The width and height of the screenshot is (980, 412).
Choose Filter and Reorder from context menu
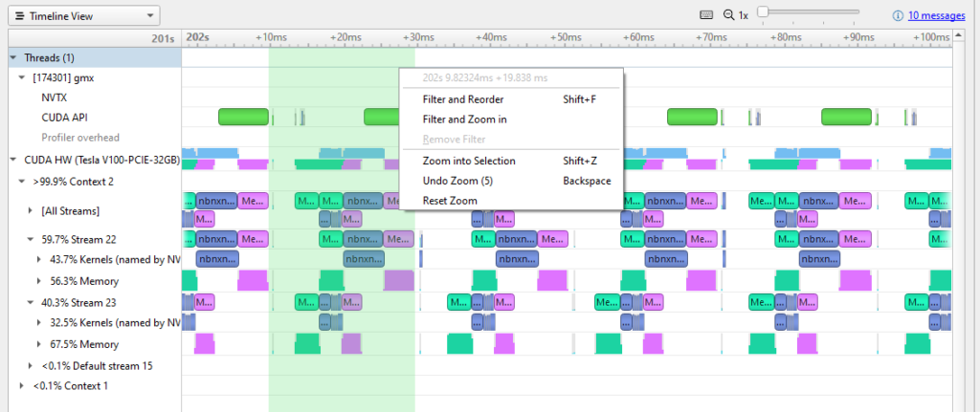click(463, 99)
